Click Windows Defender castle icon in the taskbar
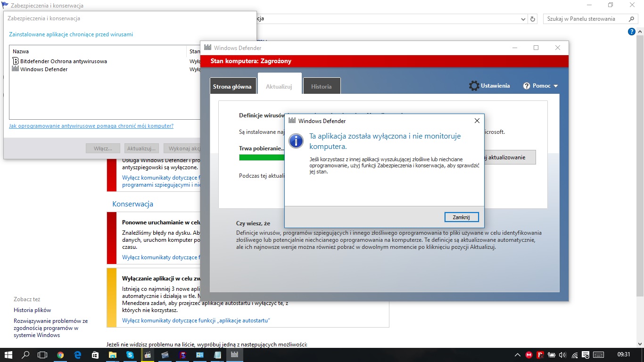644x362 pixels. point(234,355)
